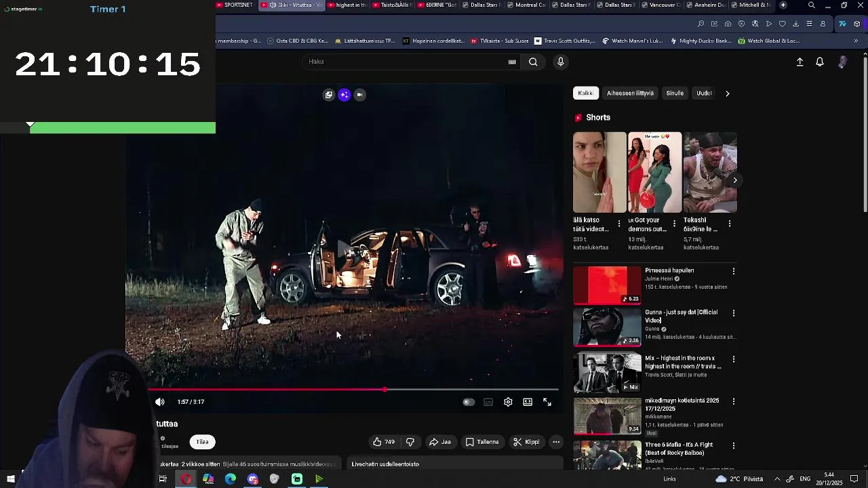
Task: Seek on the red video progress bar
Action: tap(353, 390)
